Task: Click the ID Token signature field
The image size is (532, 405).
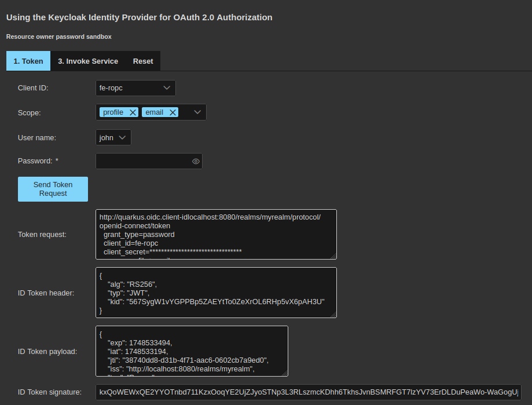Action: [309, 392]
